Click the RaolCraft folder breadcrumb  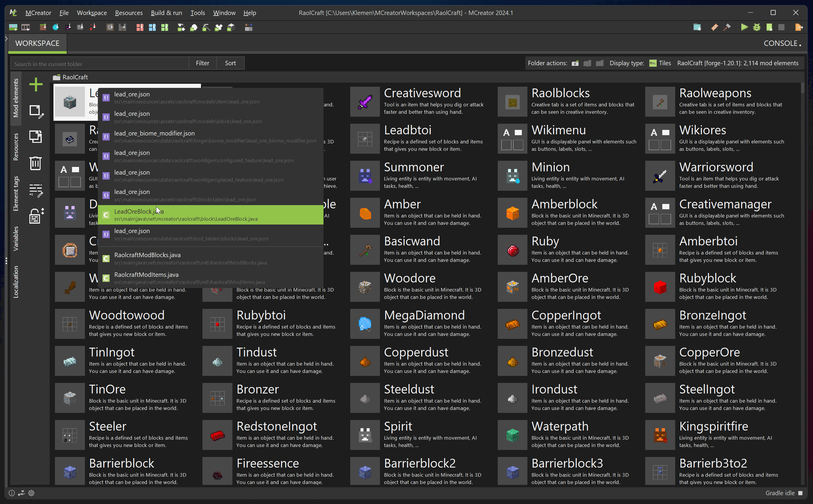(71, 77)
